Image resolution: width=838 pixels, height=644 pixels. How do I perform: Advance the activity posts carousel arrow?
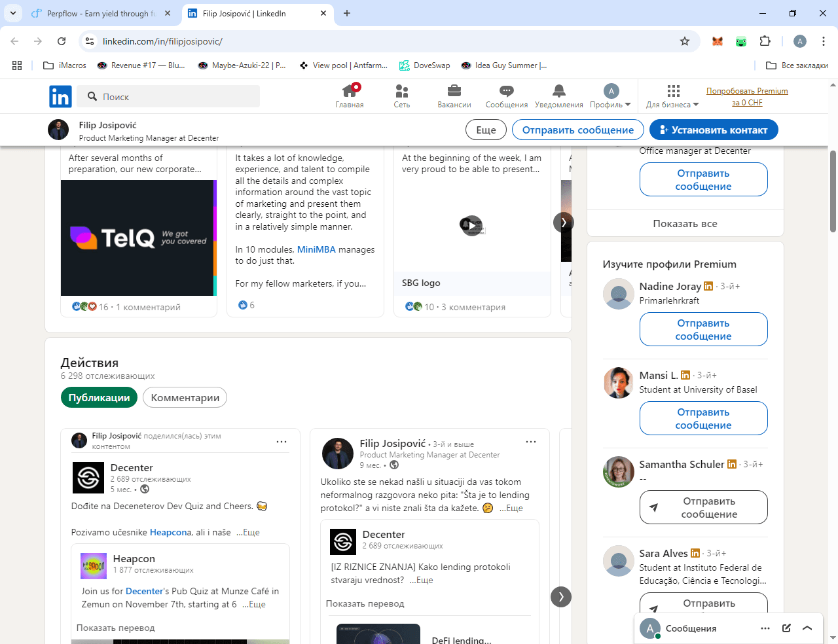[561, 596]
